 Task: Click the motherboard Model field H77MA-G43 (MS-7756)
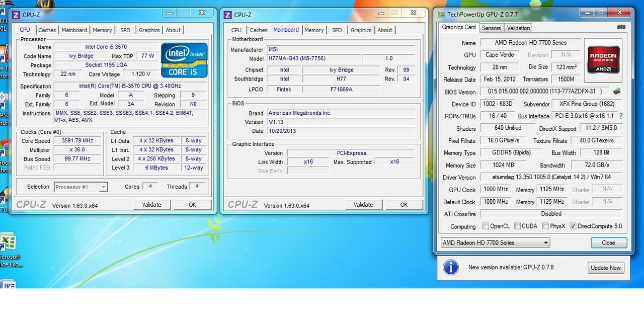click(314, 58)
